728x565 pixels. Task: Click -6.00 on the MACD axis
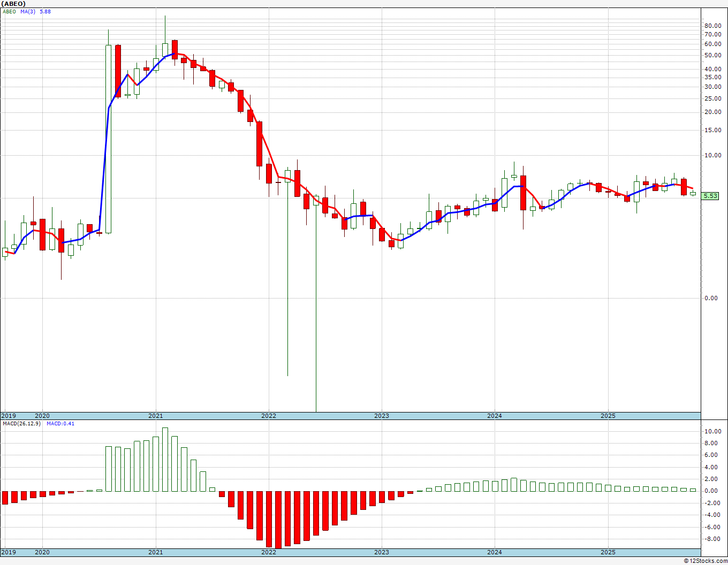(711, 527)
